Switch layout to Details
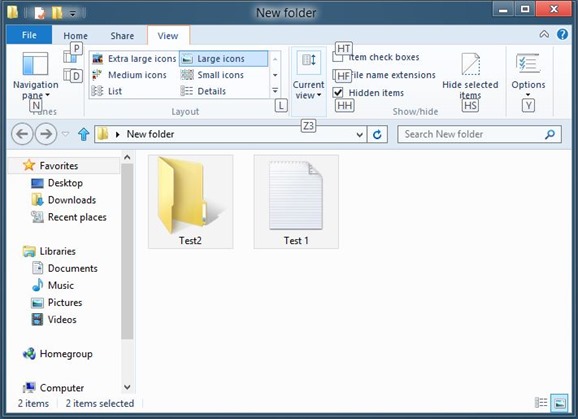Viewport: 578px width, 419px height. point(203,91)
